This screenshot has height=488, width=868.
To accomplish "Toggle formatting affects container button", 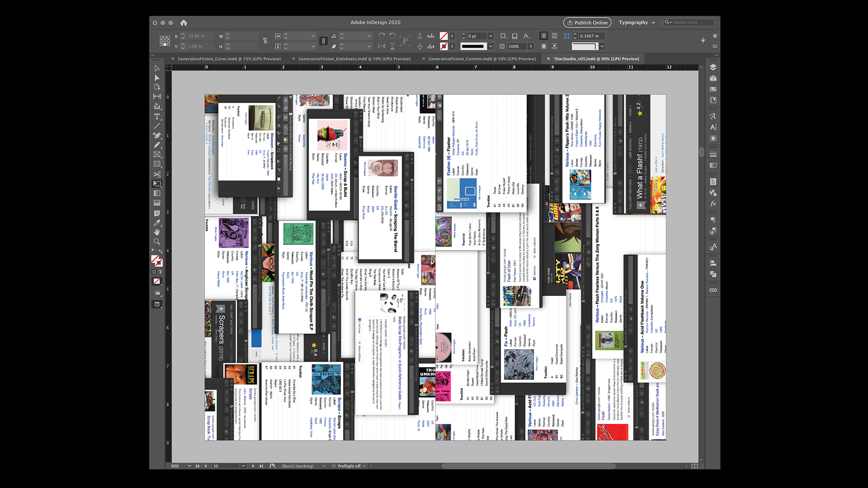I will pyautogui.click(x=154, y=272).
